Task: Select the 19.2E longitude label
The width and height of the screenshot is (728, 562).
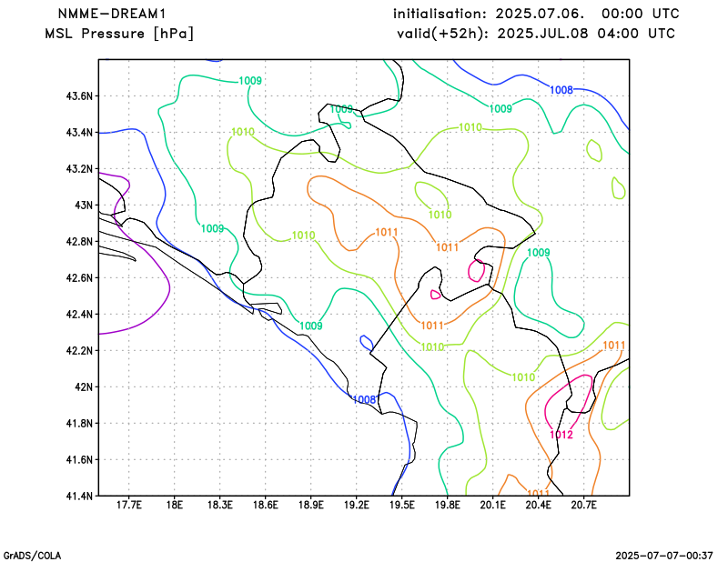Action: pyautogui.click(x=356, y=506)
